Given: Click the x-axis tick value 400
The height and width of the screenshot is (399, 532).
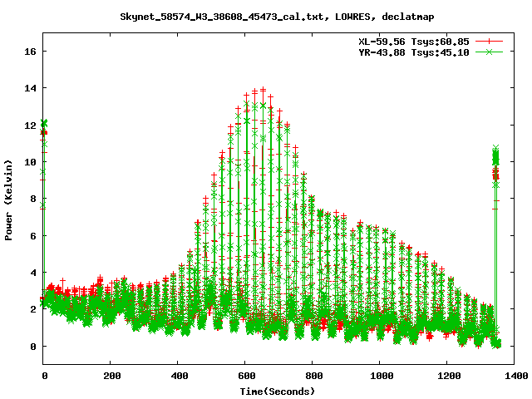Looking at the screenshot, I should 180,376.
